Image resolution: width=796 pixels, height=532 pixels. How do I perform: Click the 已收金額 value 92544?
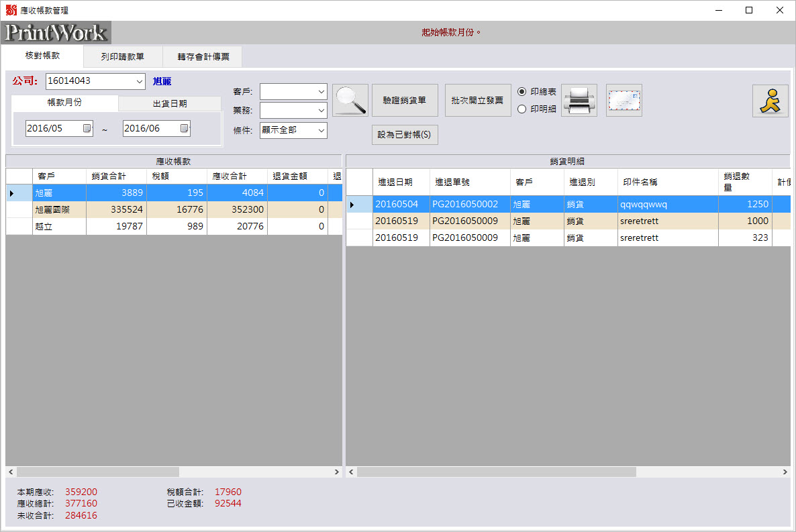coord(228,504)
